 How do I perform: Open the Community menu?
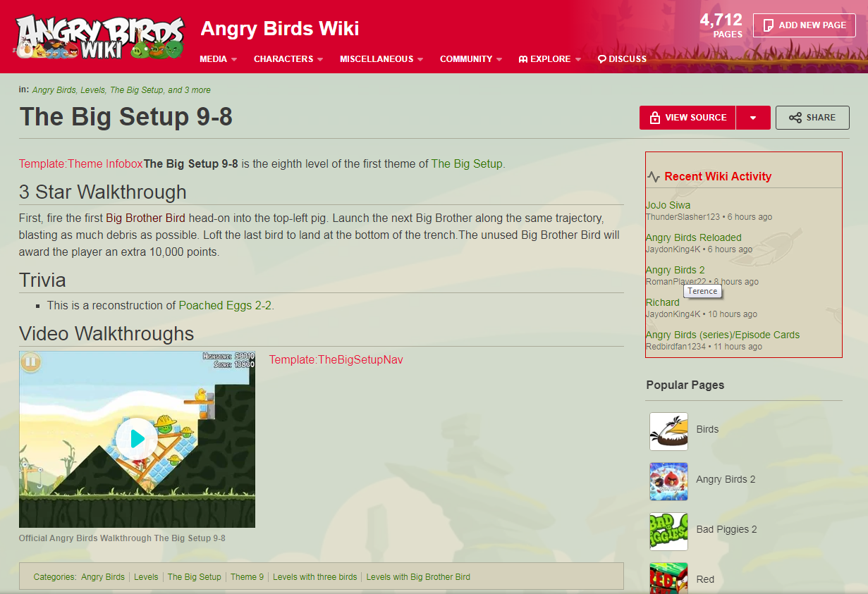(x=471, y=59)
